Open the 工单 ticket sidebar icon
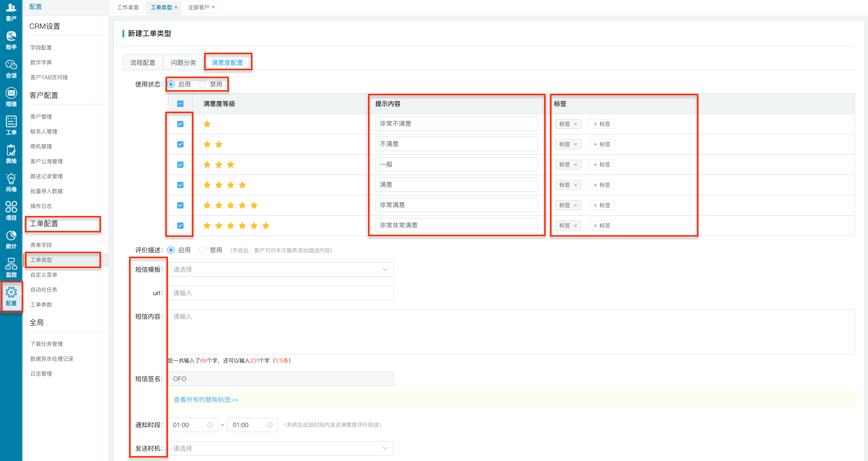The width and height of the screenshot is (868, 461). coord(11,125)
